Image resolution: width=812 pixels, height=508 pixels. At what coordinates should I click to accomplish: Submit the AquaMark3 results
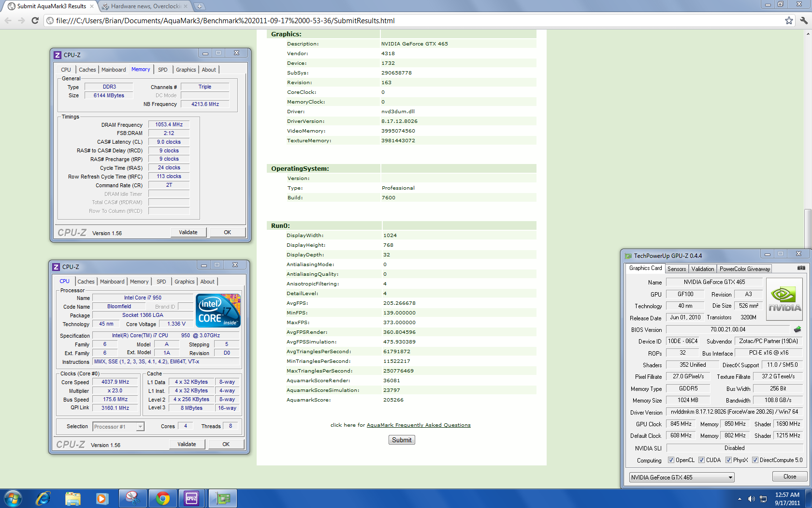402,440
